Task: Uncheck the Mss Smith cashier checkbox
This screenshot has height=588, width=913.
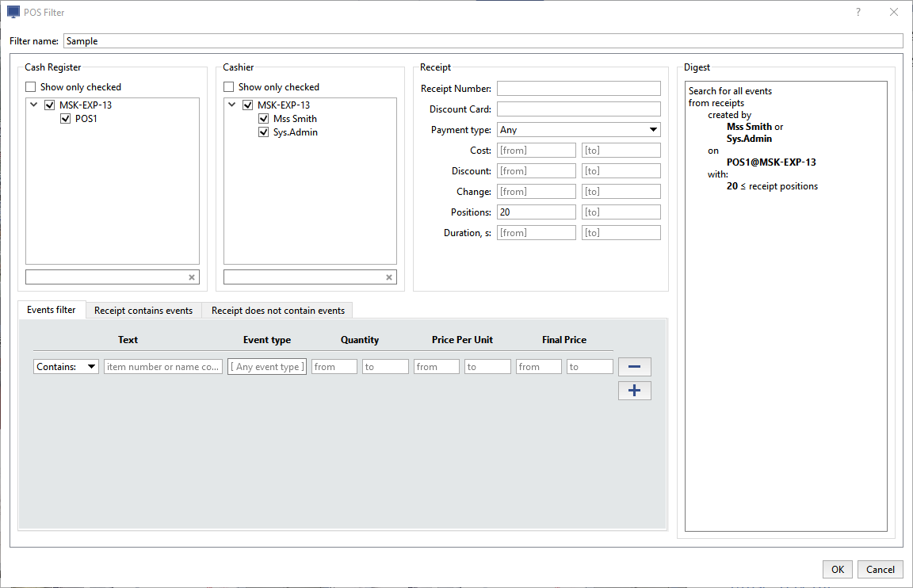Action: click(x=264, y=119)
